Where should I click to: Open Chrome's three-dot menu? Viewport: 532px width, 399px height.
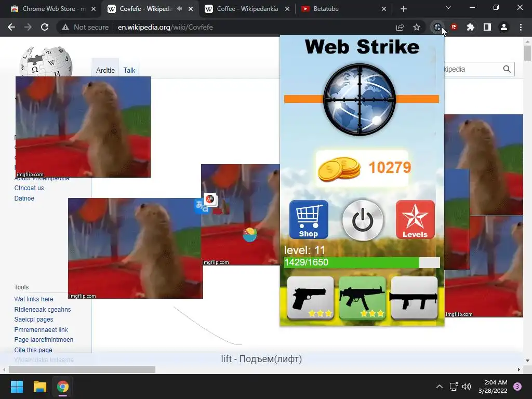[x=521, y=27]
